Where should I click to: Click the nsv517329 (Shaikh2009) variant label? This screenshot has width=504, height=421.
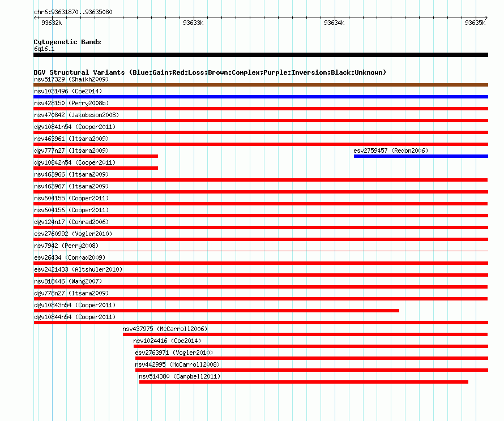[x=71, y=79]
